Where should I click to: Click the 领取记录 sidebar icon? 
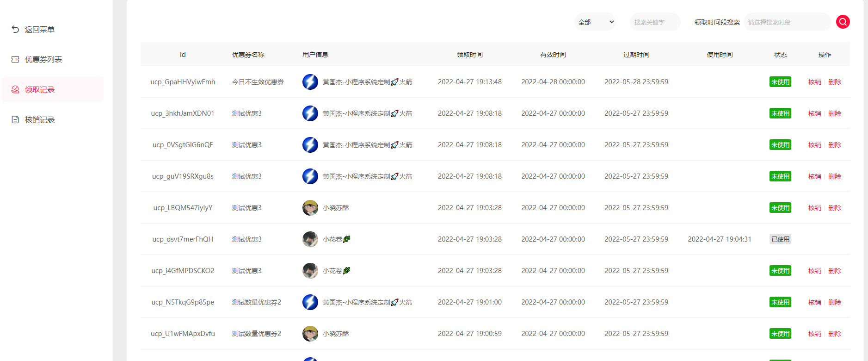coord(15,89)
